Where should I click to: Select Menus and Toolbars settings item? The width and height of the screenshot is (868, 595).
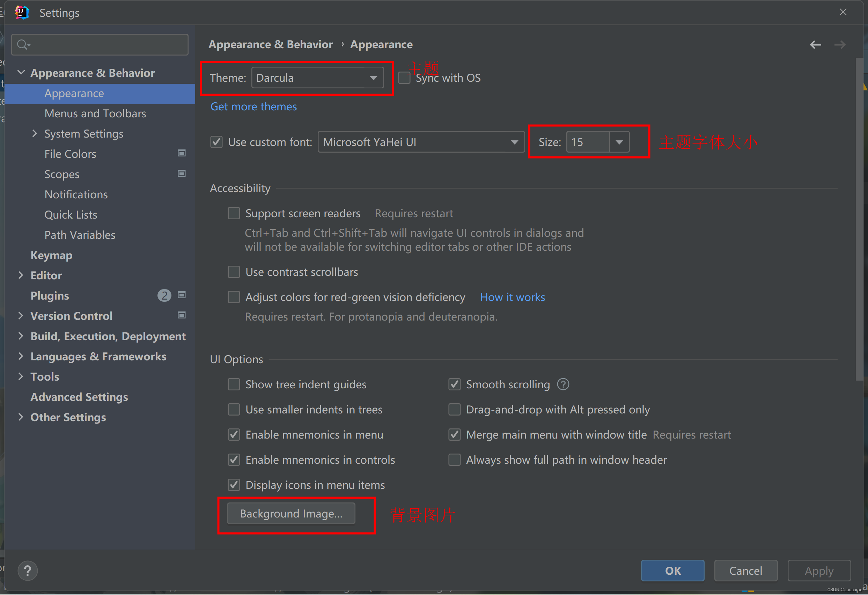pos(94,113)
